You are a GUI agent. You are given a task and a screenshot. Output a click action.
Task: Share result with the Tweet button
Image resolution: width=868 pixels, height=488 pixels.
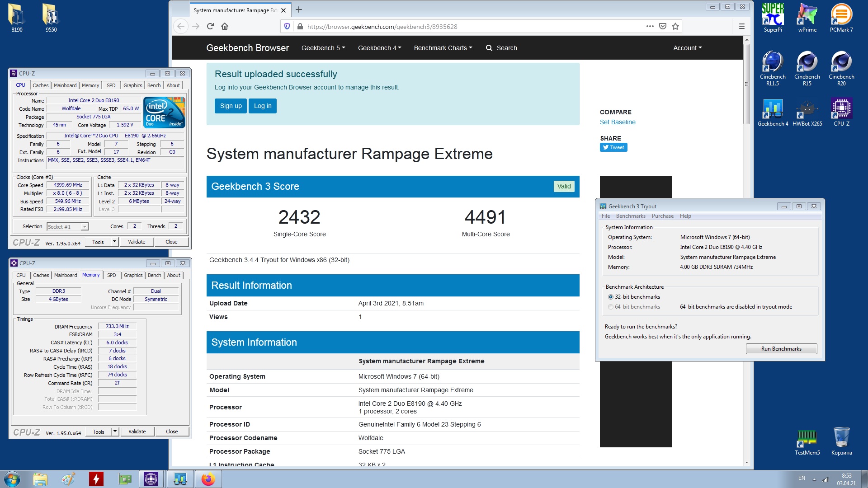point(613,147)
